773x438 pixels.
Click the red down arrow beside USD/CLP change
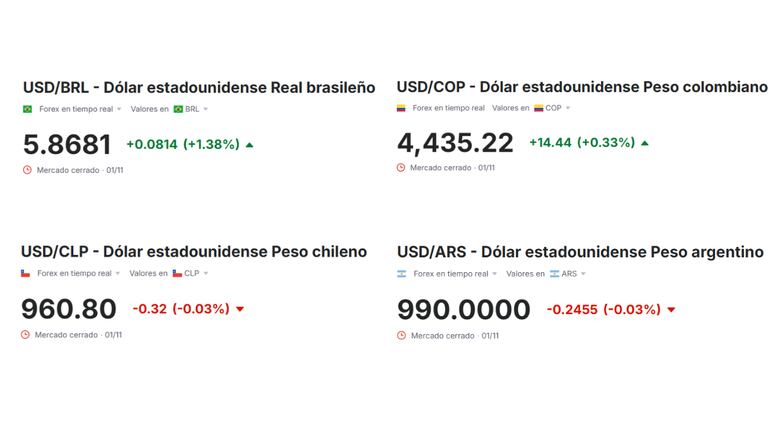pos(240,309)
